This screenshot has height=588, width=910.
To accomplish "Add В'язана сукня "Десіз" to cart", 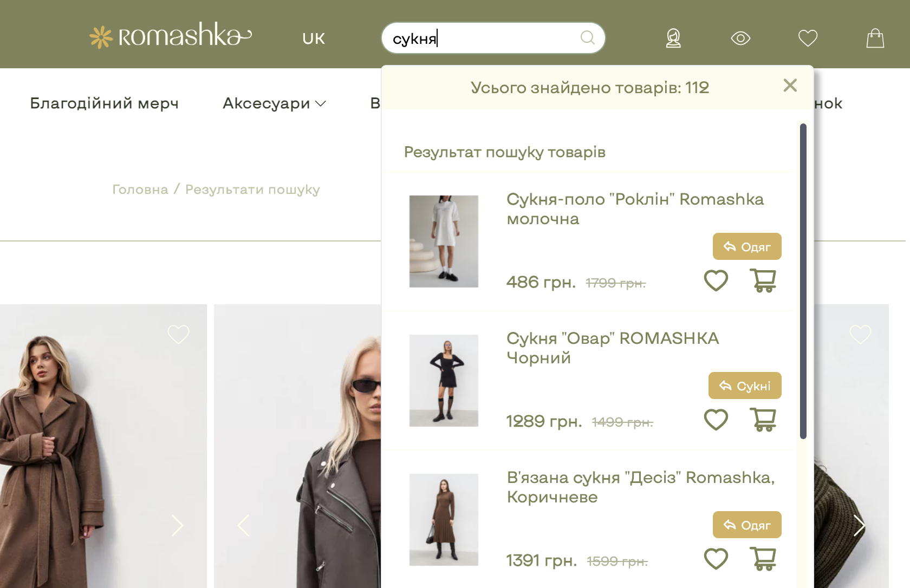I will coord(763,559).
